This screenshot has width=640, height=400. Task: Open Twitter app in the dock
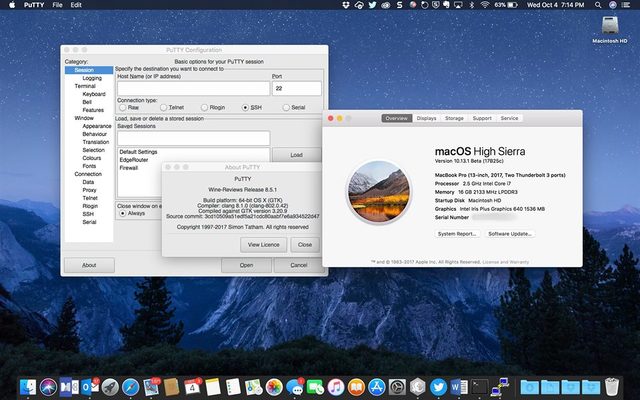point(438,387)
